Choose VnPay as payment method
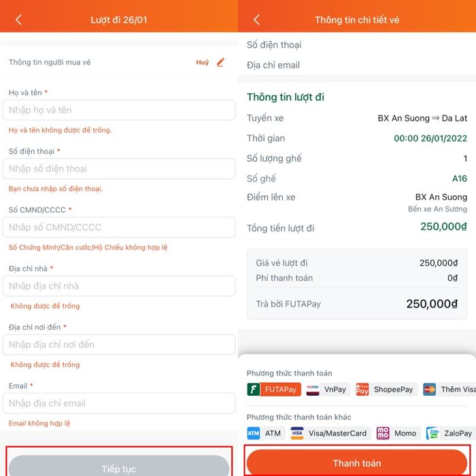The width and height of the screenshot is (476, 476). [328, 389]
